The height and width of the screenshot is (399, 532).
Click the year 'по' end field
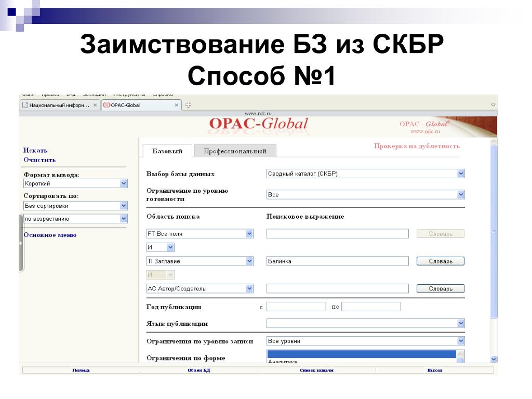click(x=371, y=307)
